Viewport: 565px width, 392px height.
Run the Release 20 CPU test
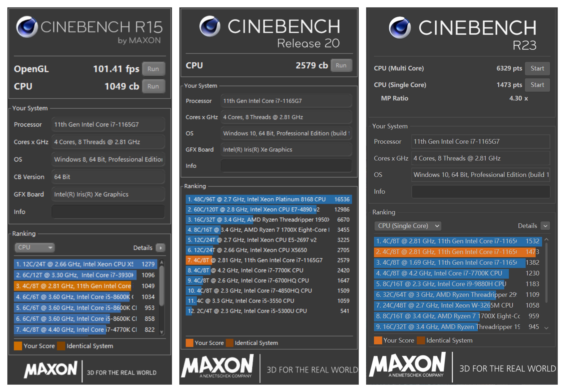click(x=341, y=66)
